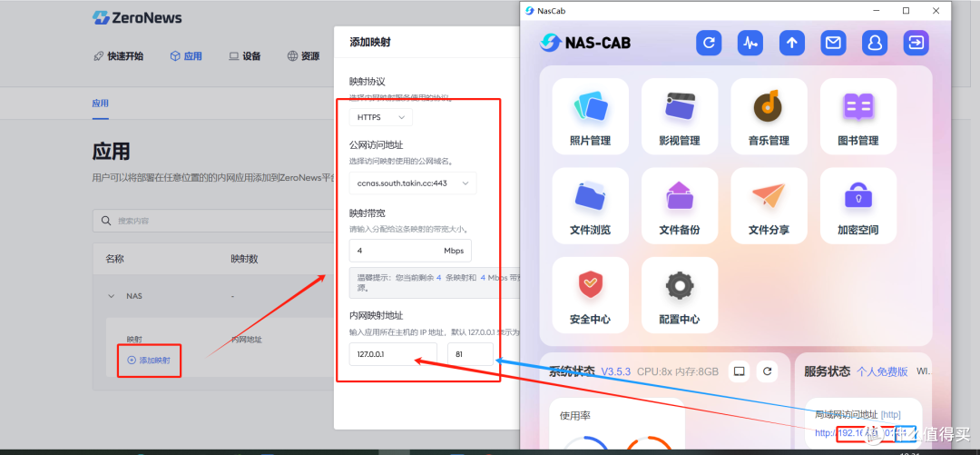980x455 pixels.
Task: Click the 个人免费版 link in 服务状态
Action: [x=882, y=371]
